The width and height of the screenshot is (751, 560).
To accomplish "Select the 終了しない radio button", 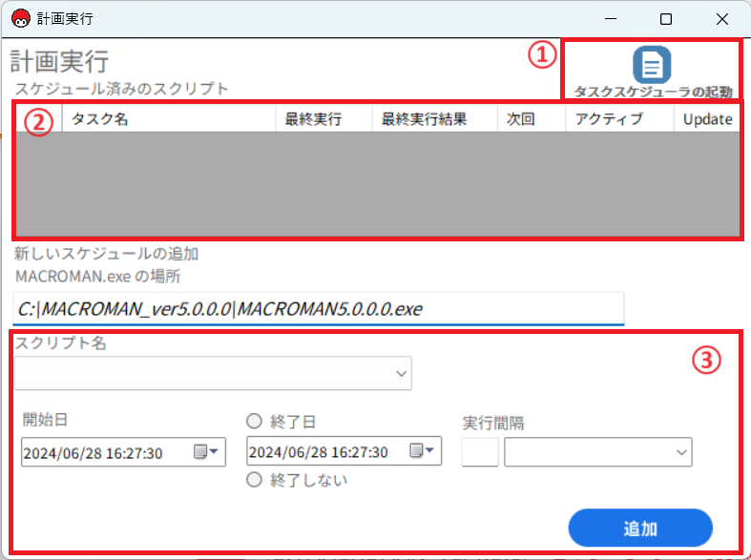I will 254,480.
